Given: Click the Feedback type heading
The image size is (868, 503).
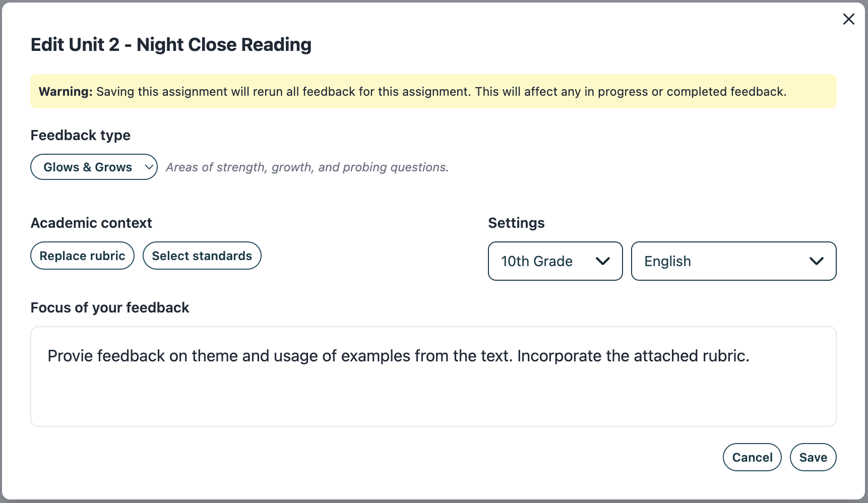Looking at the screenshot, I should (81, 135).
